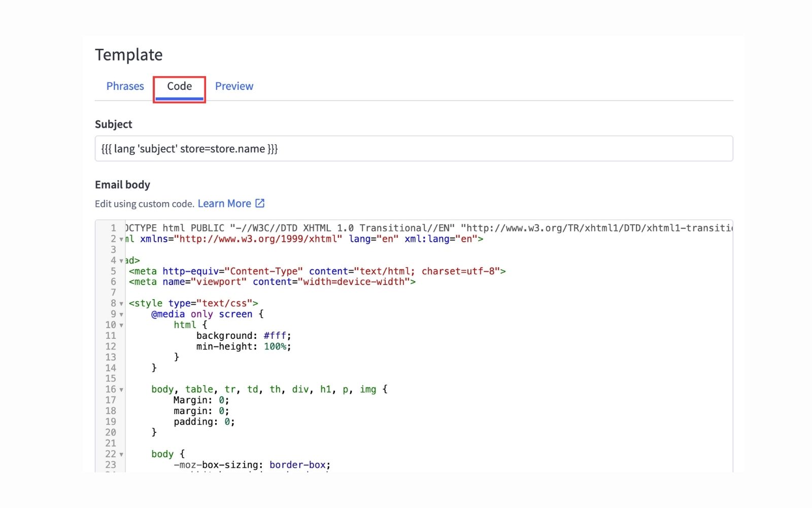Click the DOCTYPE declaration on line 1

[x=429, y=228]
